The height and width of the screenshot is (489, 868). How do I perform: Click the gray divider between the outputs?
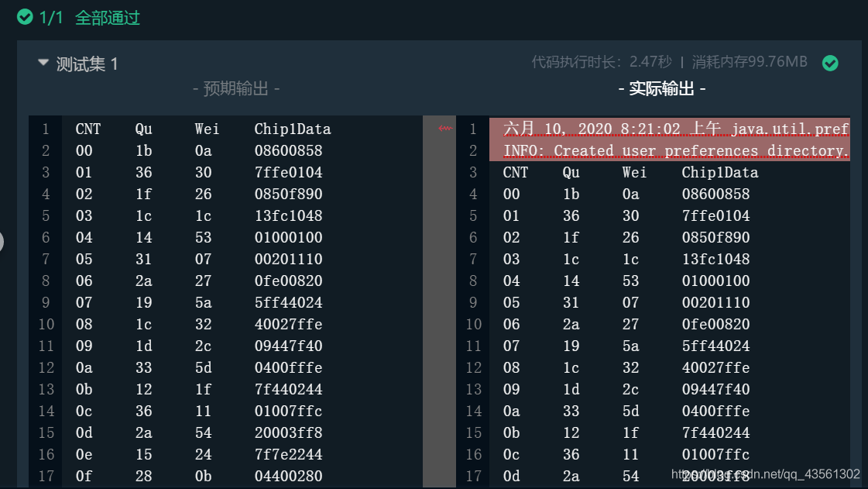pyautogui.click(x=439, y=301)
